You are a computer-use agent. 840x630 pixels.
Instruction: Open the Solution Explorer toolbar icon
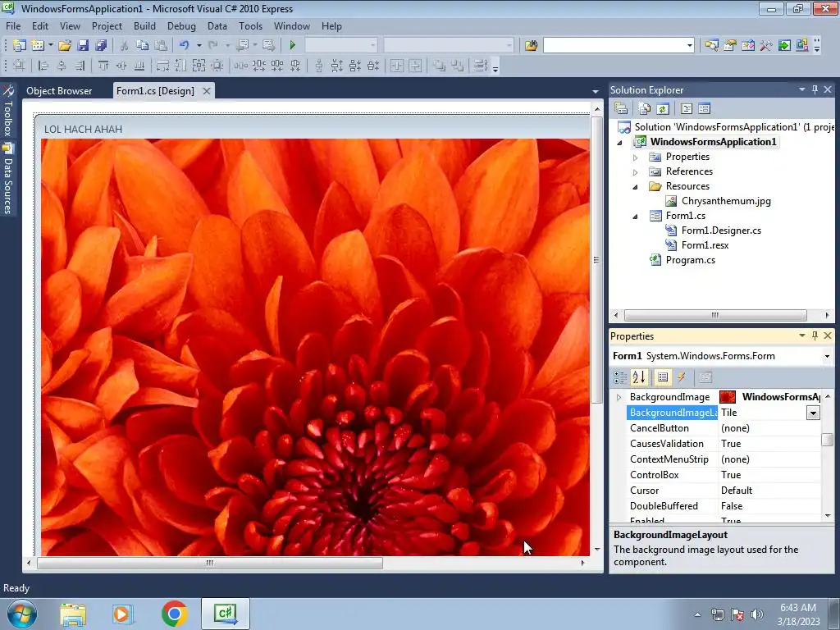pos(711,46)
